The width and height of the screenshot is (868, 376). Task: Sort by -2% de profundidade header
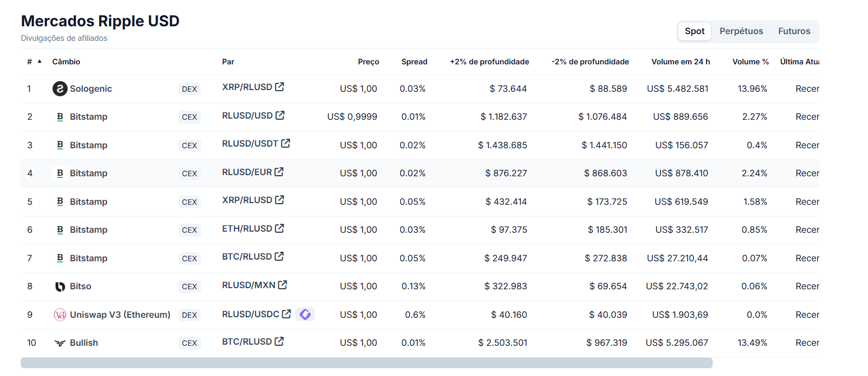click(x=590, y=62)
